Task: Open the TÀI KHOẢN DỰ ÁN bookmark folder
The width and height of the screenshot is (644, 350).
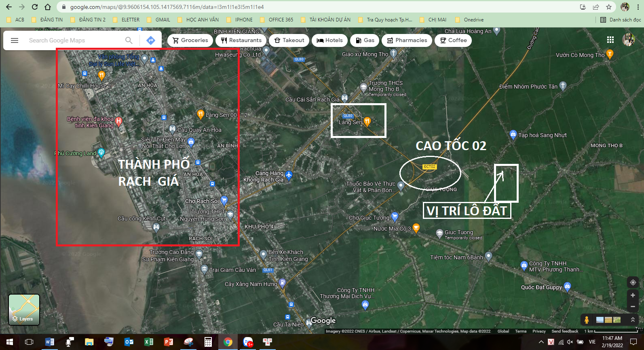Action: (326, 19)
